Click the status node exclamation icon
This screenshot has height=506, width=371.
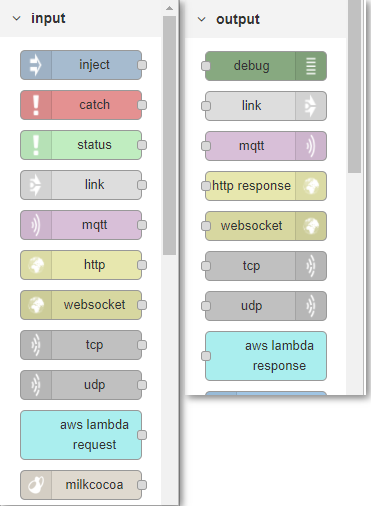[x=36, y=145]
